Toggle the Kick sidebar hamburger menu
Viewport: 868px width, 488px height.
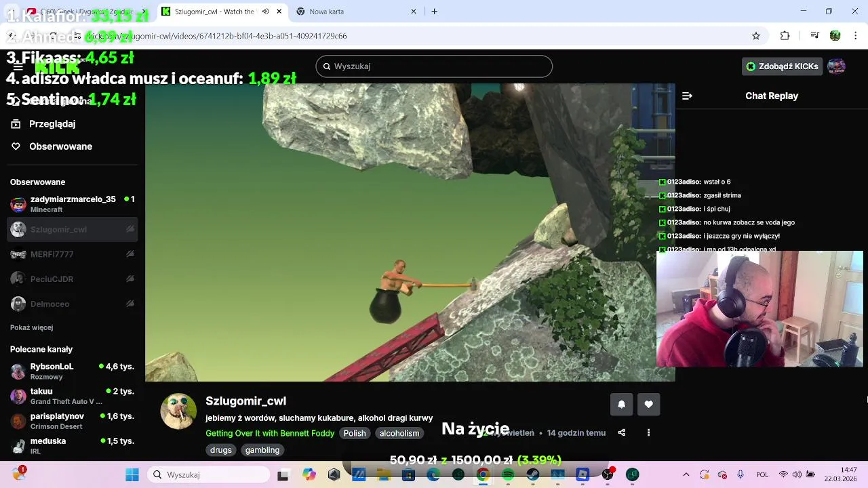click(x=18, y=66)
